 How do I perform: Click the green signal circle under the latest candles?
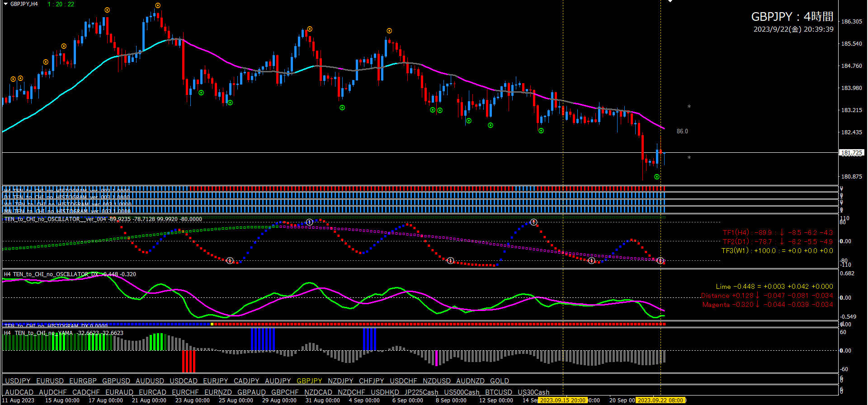(657, 177)
